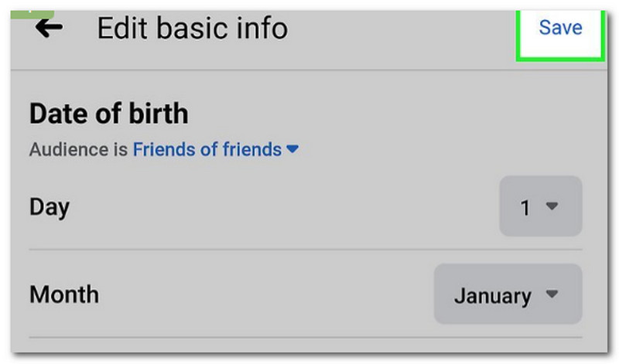Image resolution: width=619 pixels, height=364 pixels.
Task: Save the basic info changes
Action: [x=560, y=28]
